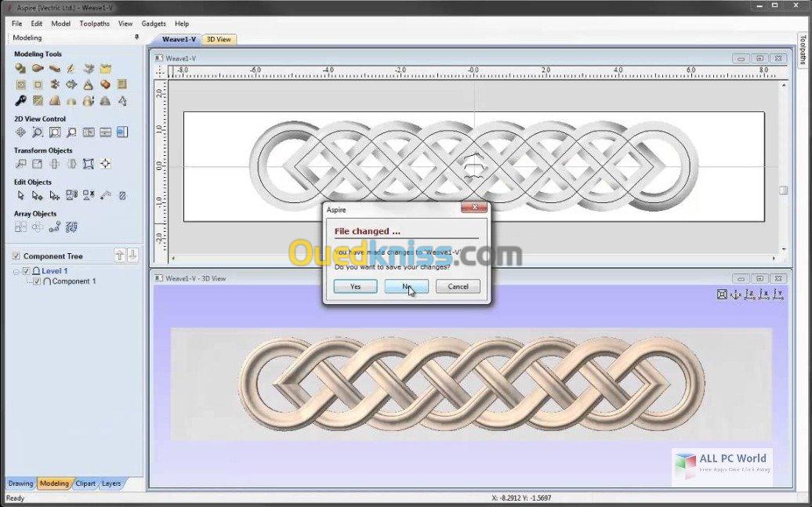This screenshot has width=812, height=507.
Task: Open the Distort object tool under Transform Objects
Action: tap(89, 164)
